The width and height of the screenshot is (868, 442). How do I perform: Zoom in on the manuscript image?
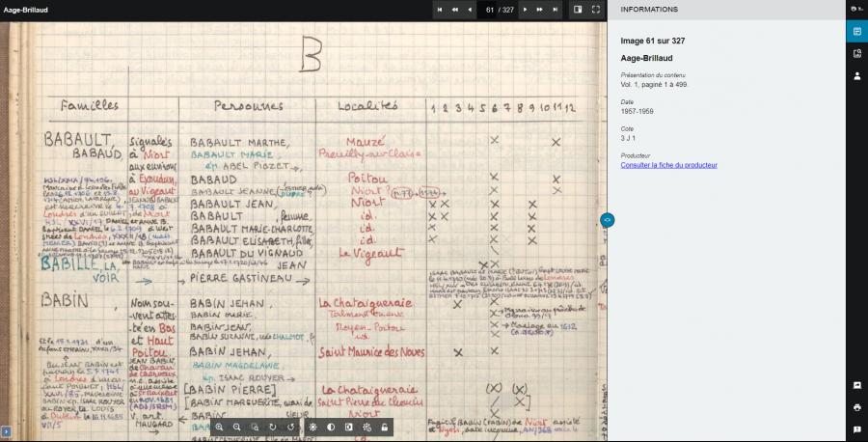pos(219,428)
